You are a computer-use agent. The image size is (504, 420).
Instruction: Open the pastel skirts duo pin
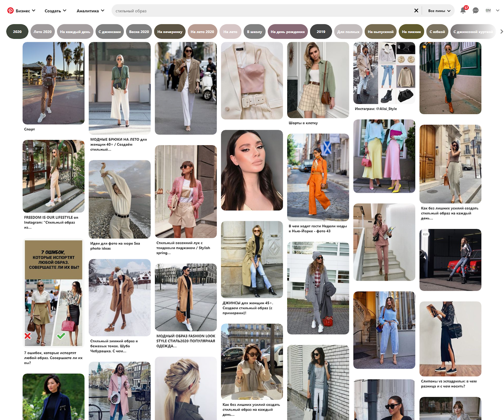[x=384, y=156]
